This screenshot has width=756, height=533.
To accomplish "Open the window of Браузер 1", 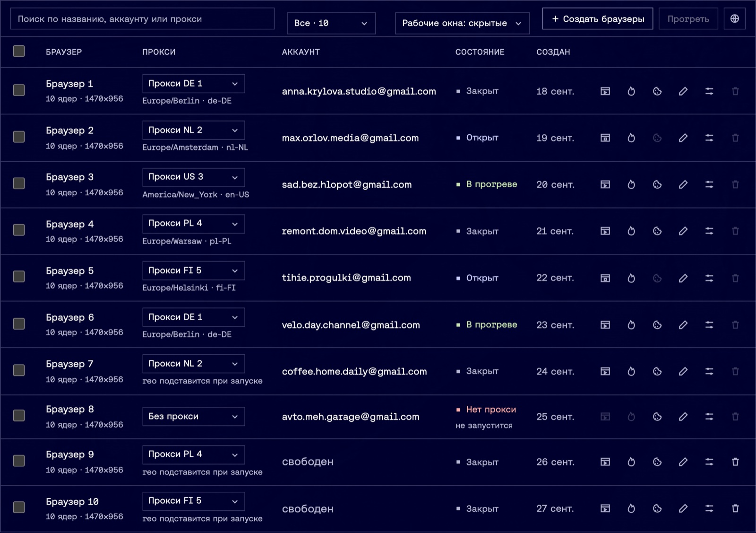I will pyautogui.click(x=605, y=91).
